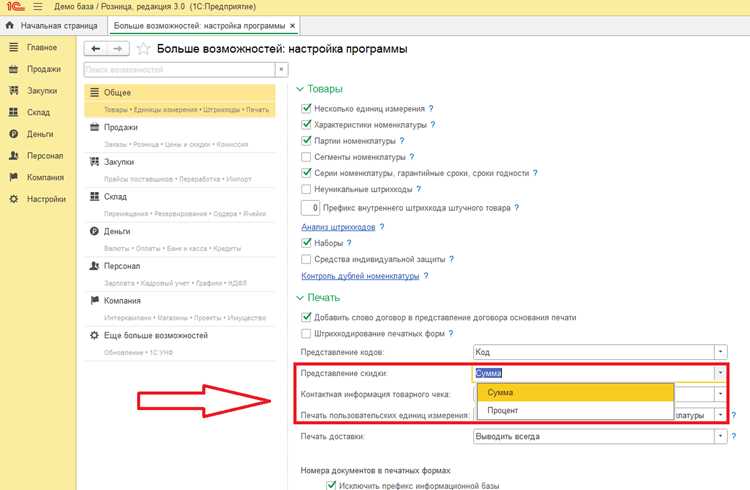Choose Сумма from the dropdown list
This screenshot has height=490, width=750.
click(x=575, y=392)
